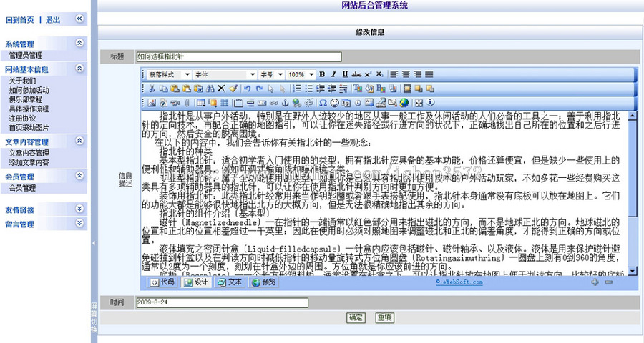
Task: Switch editor to 预览 mode
Action: tap(263, 282)
